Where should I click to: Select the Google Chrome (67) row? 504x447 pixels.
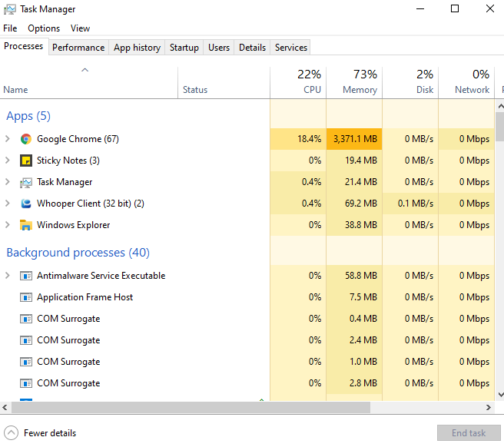[x=247, y=139]
